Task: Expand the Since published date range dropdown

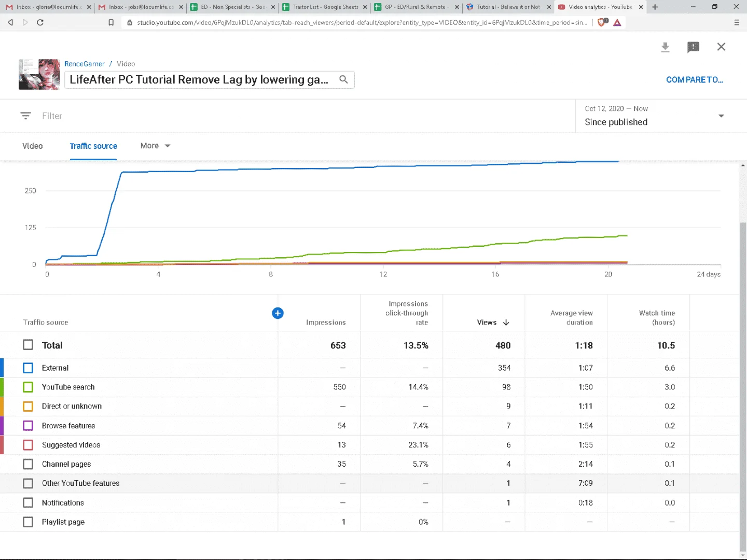Action: click(x=721, y=116)
